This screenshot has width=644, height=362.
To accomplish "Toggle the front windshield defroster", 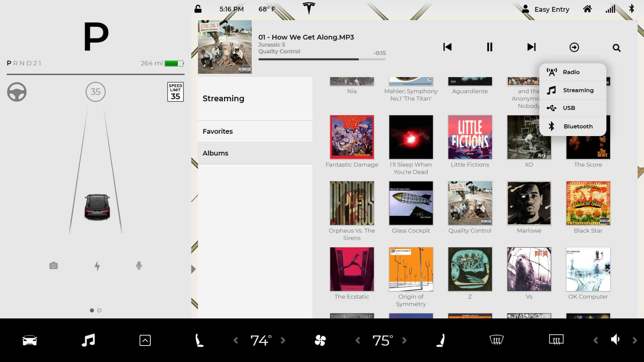I will point(496,340).
